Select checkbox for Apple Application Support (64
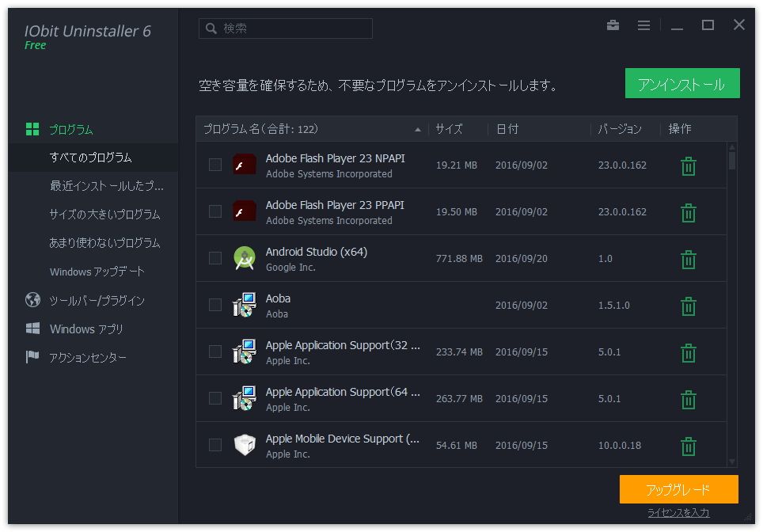 [215, 398]
